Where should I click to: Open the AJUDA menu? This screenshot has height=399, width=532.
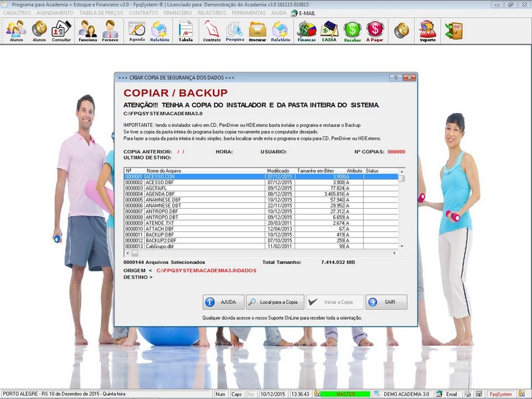279,13
